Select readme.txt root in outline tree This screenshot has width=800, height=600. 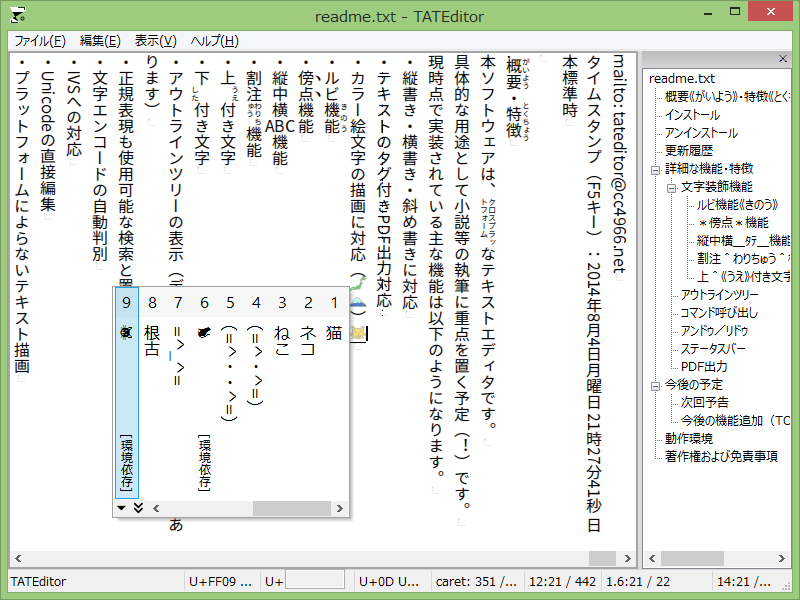(x=682, y=79)
